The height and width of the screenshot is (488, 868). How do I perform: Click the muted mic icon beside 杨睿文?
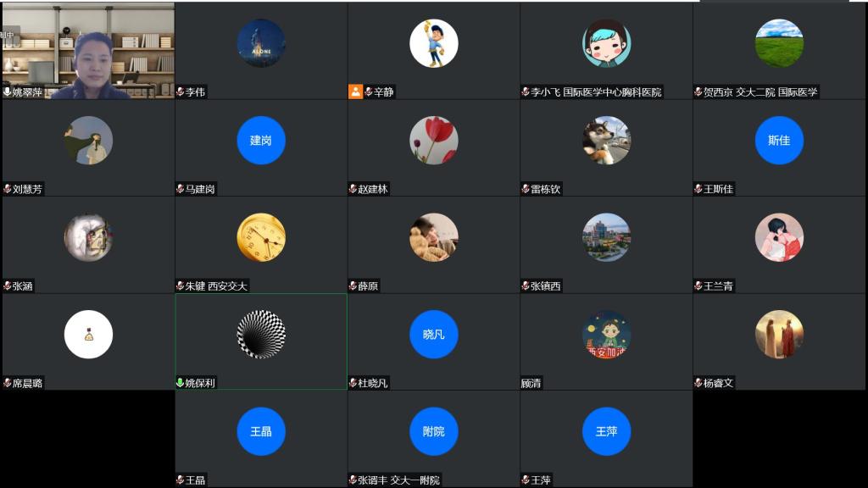[x=698, y=383]
